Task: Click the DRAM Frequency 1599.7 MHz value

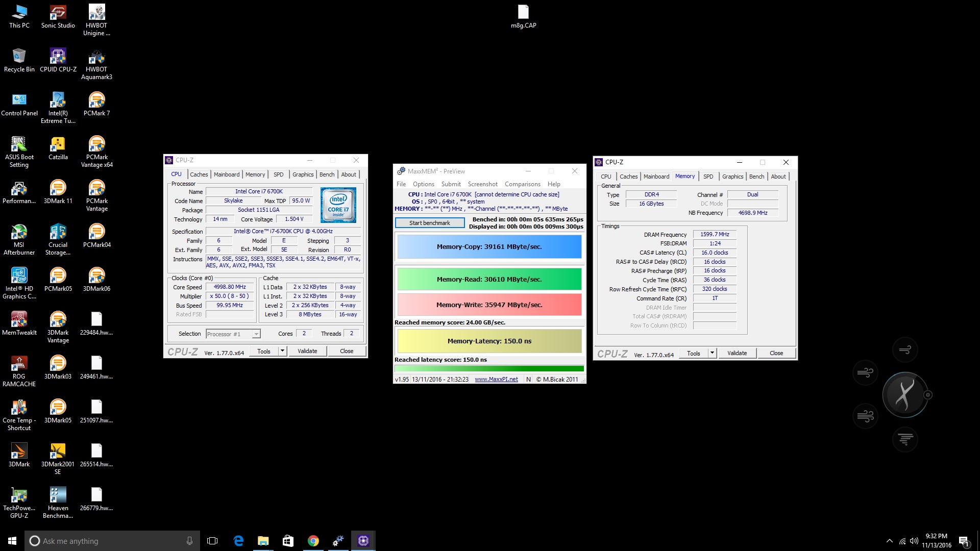Action: (715, 234)
